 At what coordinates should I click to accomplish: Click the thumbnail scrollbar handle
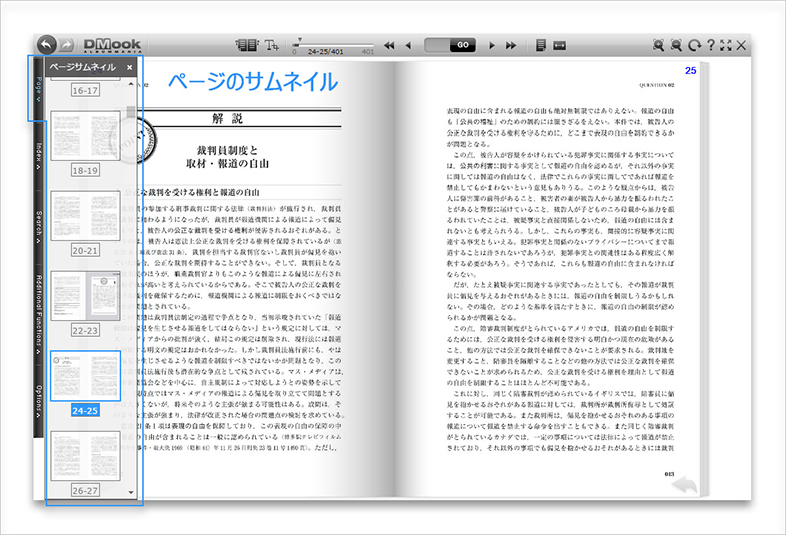131,112
